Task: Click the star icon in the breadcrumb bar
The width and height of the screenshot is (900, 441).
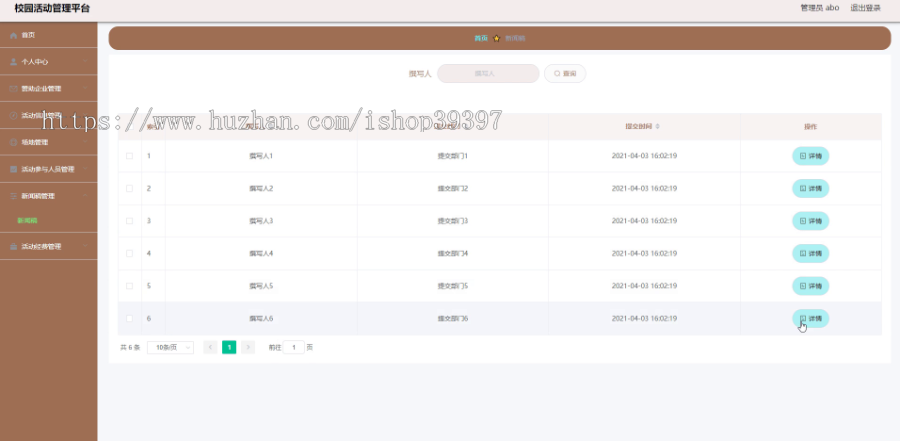Action: pyautogui.click(x=496, y=38)
